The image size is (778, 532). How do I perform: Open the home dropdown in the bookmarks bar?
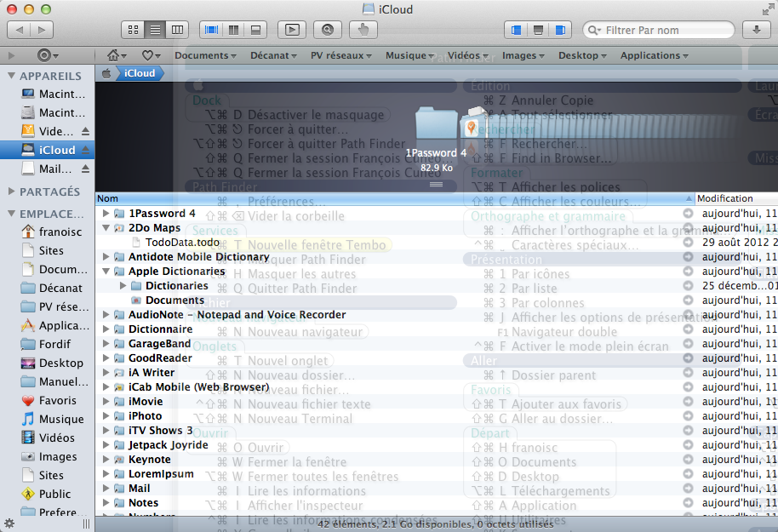(117, 55)
